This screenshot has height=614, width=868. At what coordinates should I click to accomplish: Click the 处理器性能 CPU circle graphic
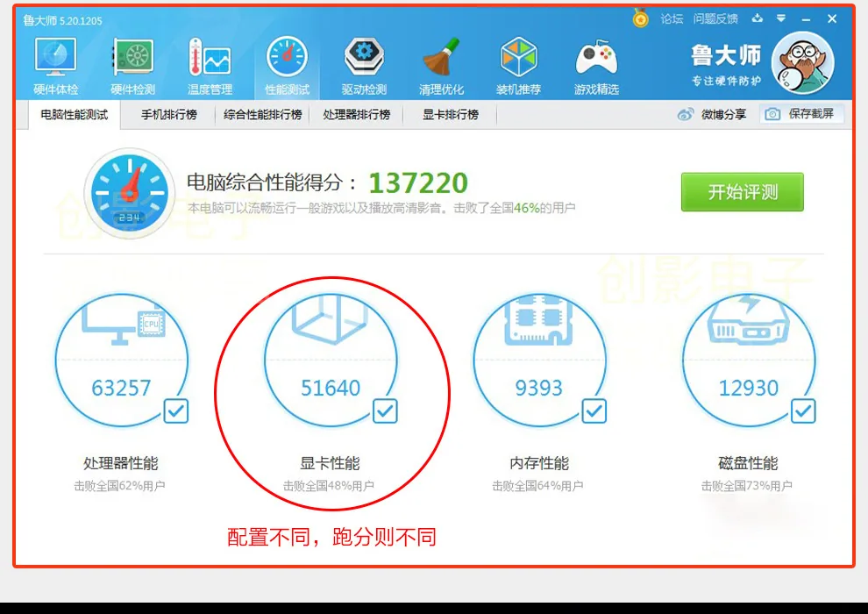[x=121, y=360]
